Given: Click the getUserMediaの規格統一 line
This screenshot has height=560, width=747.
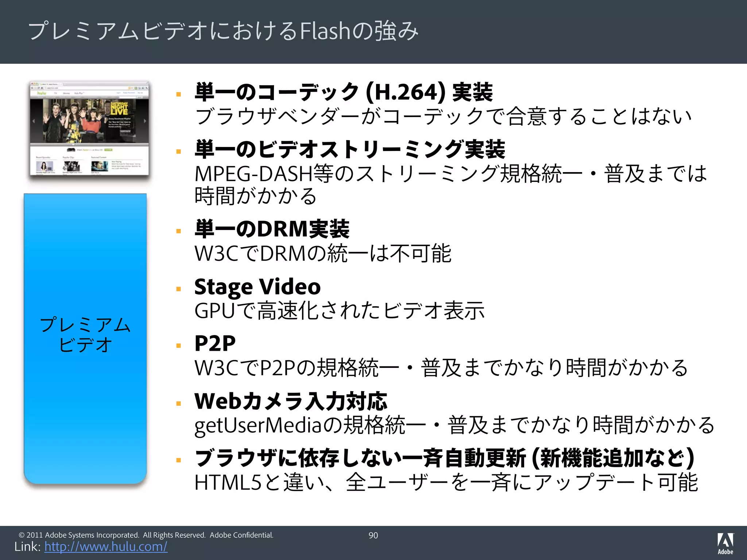Looking at the screenshot, I should 455,425.
